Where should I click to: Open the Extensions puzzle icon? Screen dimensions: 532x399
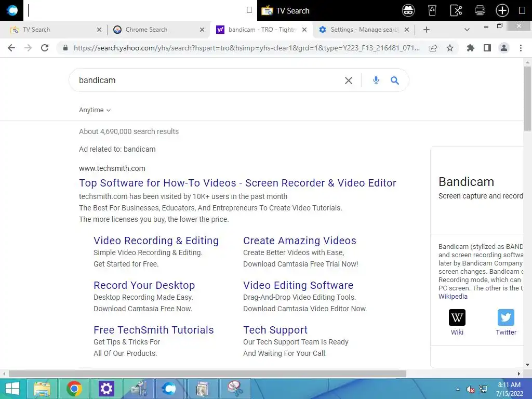coord(471,48)
